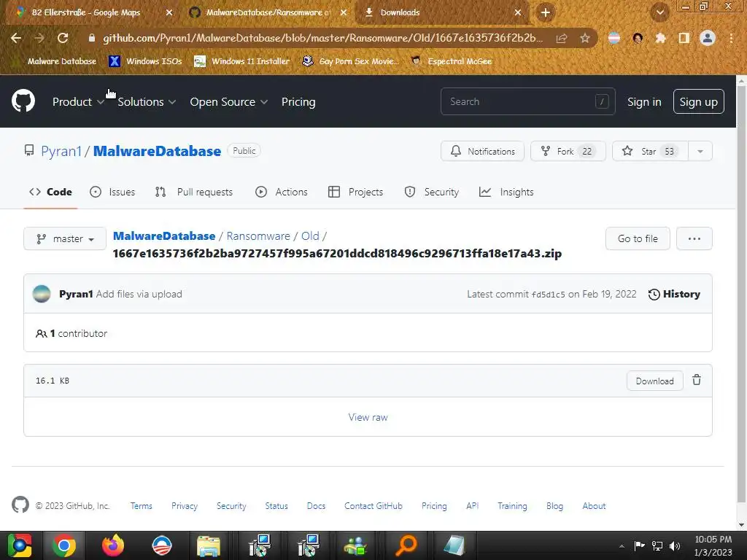Focus the GitHub search field

528,101
